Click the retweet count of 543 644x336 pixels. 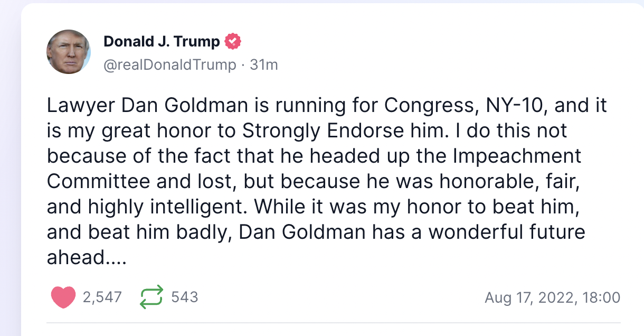click(x=186, y=296)
